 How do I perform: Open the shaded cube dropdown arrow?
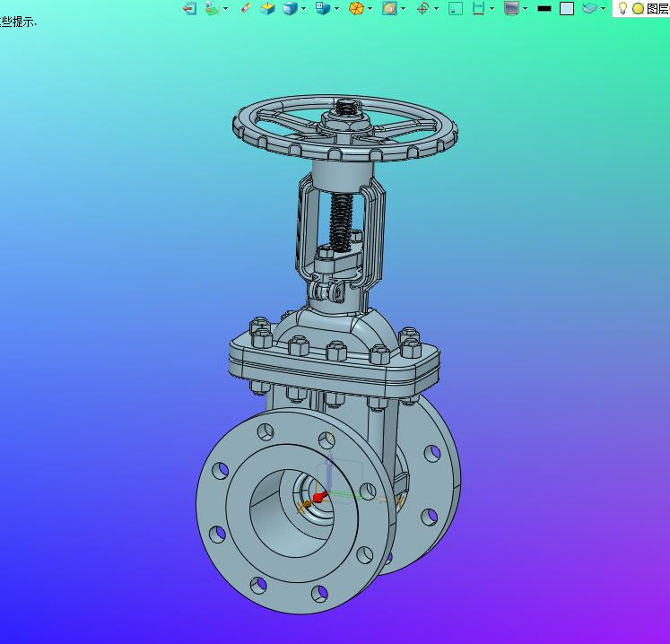[303, 9]
